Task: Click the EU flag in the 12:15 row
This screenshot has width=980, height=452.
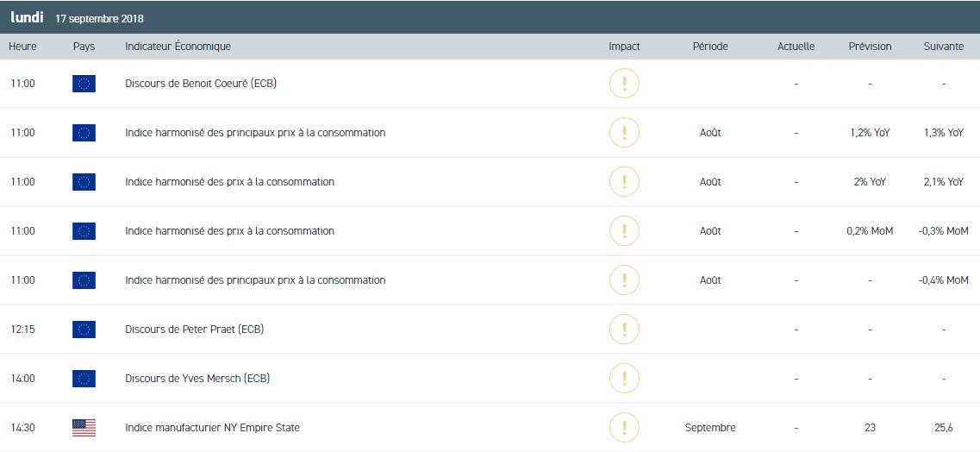Action: 84,330
